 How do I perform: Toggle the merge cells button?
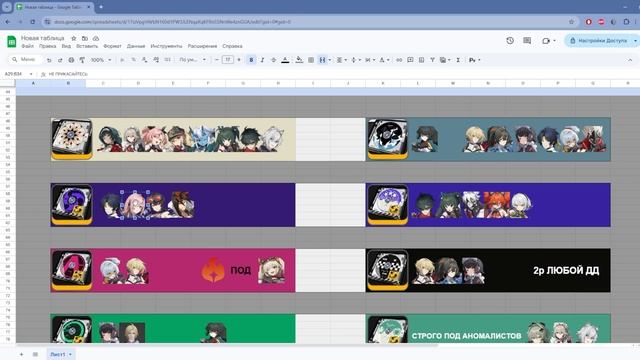pos(322,60)
